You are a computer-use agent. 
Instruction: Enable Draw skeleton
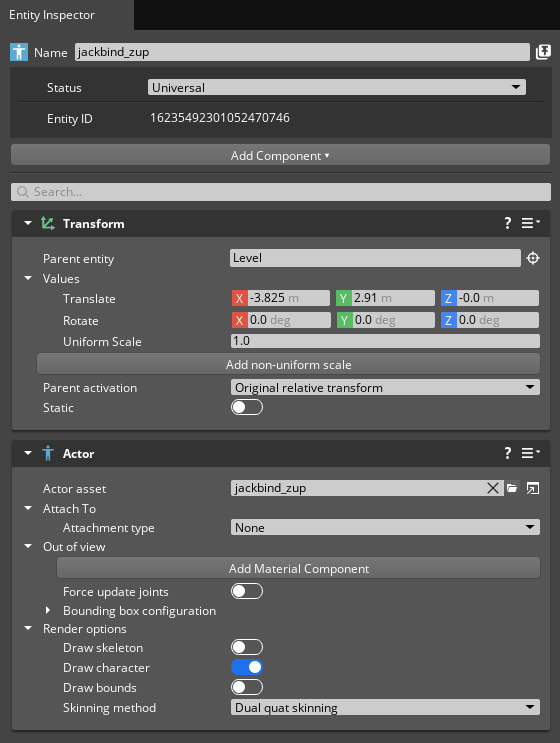pos(247,647)
